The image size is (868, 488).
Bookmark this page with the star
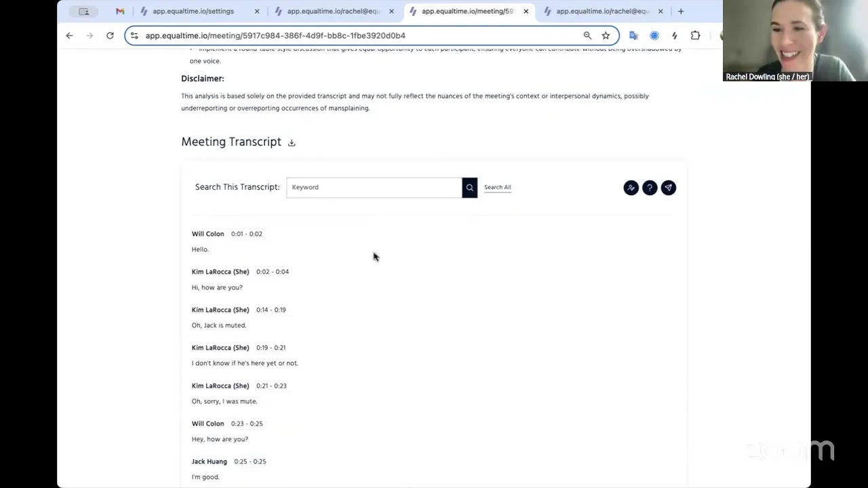606,35
